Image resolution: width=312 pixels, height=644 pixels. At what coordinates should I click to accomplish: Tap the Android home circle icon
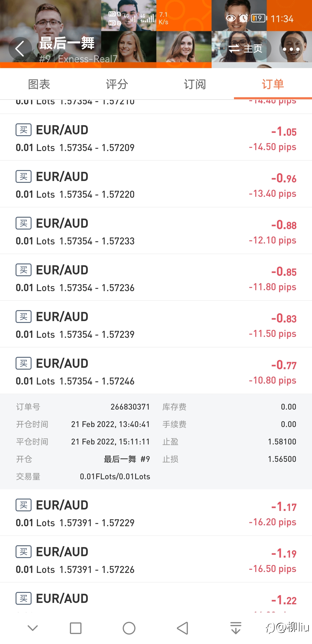(x=129, y=628)
